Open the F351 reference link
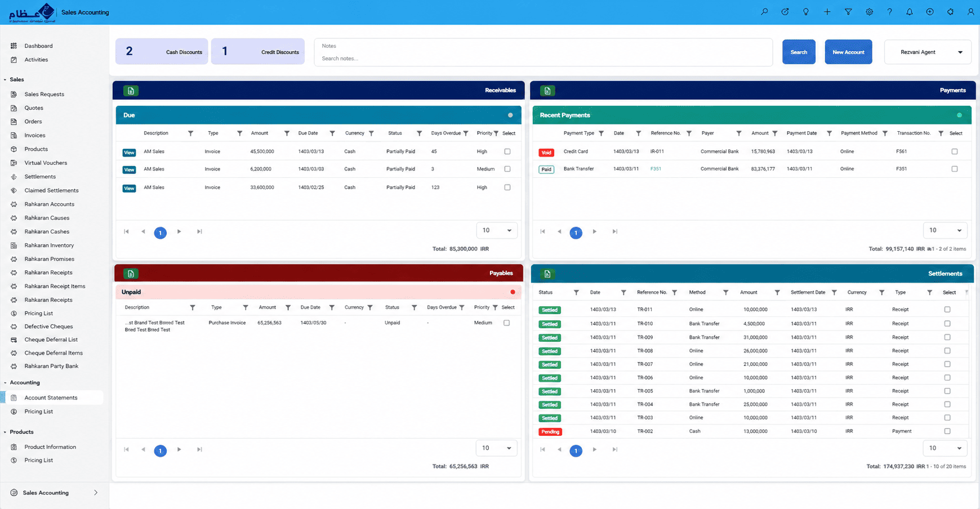 click(656, 169)
